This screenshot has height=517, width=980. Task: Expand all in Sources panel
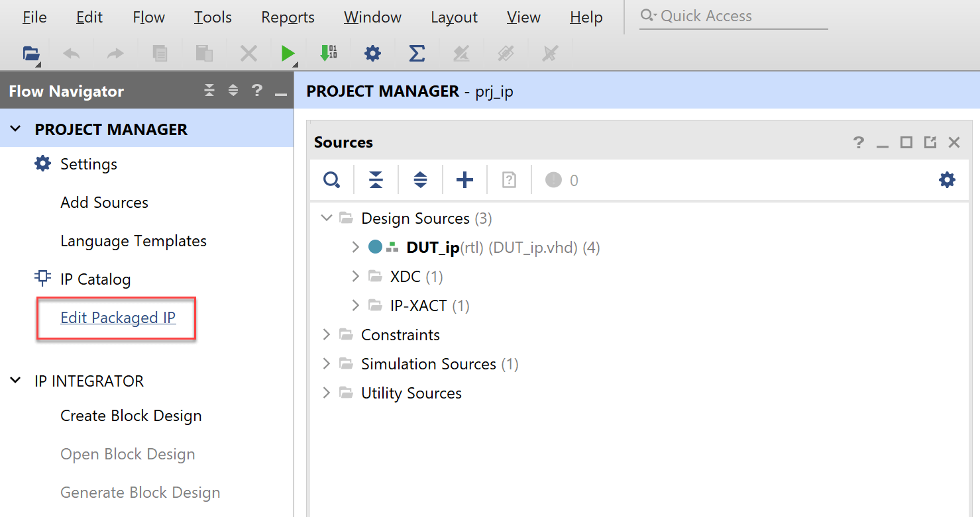coord(420,180)
